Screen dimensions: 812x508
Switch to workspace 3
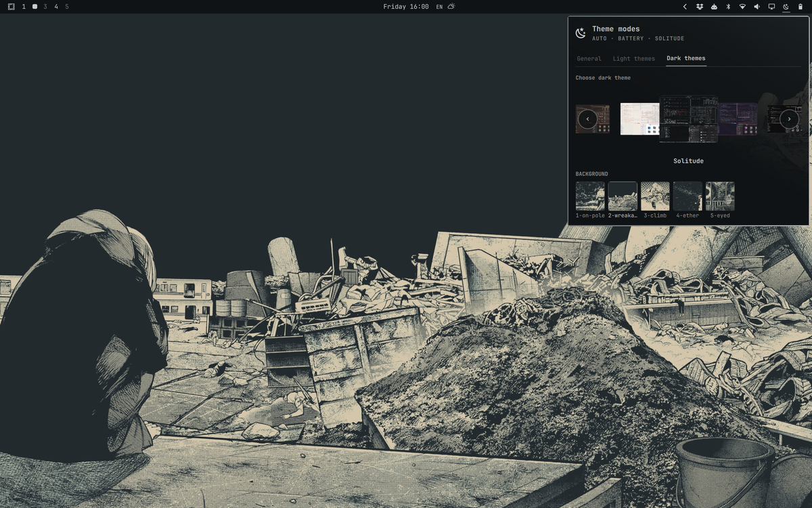[x=45, y=7]
